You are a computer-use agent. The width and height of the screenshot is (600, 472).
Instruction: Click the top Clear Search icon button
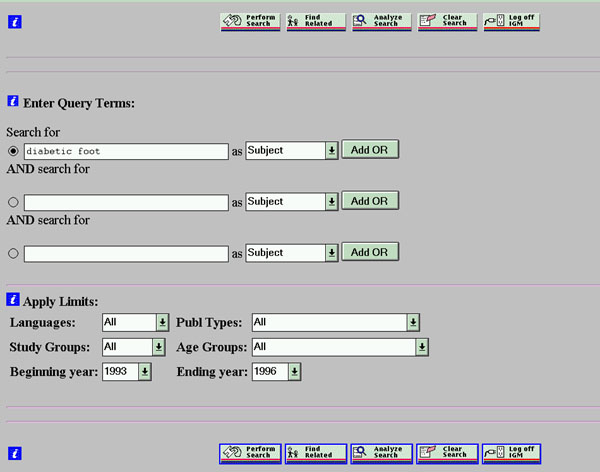tap(446, 21)
